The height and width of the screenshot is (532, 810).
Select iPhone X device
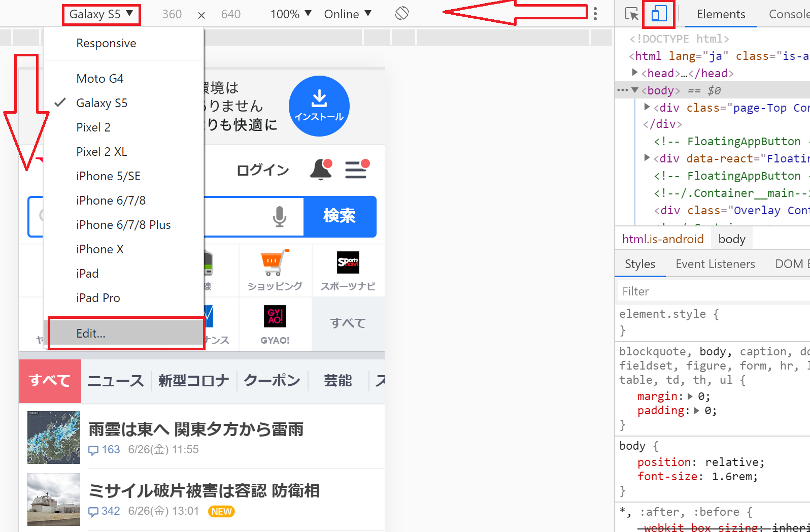[124, 249]
